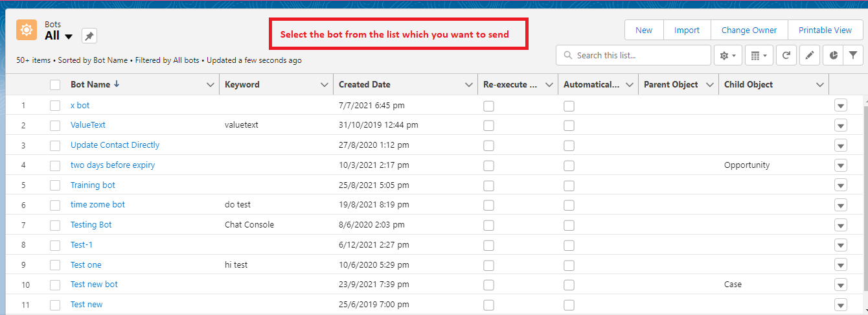Toggle Automatical checkbox for Test new bot
The width and height of the screenshot is (868, 315).
point(569,285)
